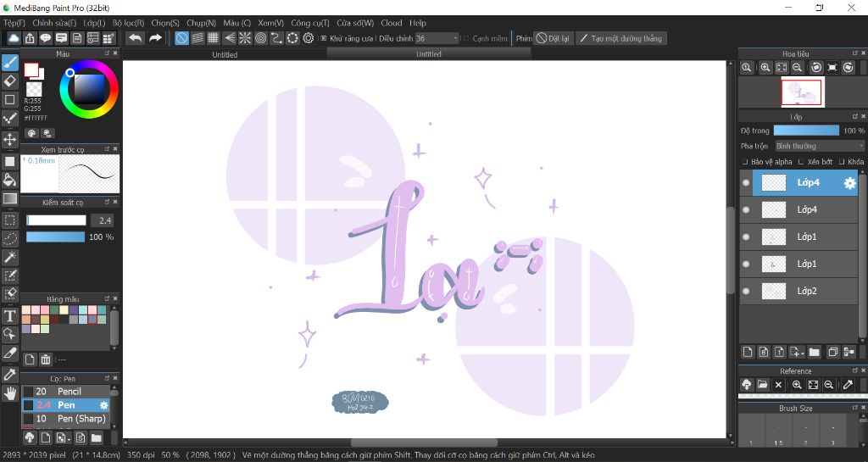Select the Hand pan tool
Image resolution: width=868 pixels, height=462 pixels.
click(10, 393)
